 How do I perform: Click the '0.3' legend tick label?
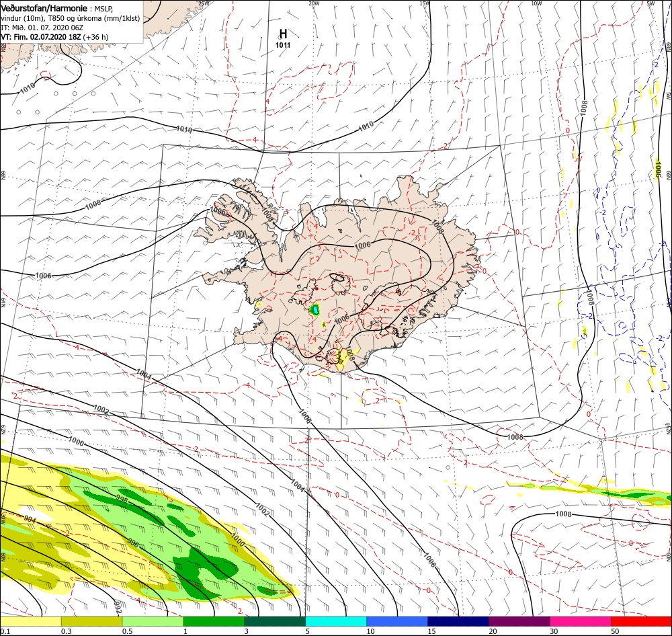[66, 631]
